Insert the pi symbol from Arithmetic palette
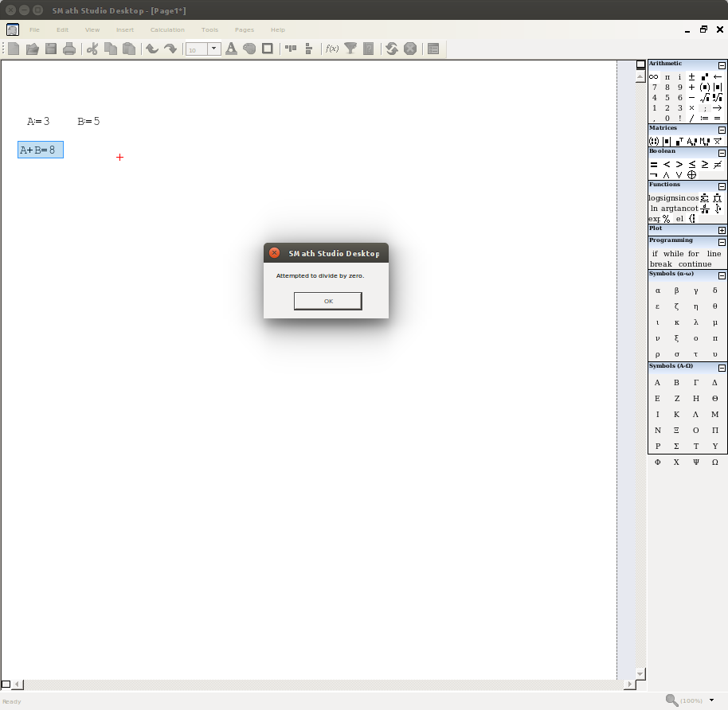The height and width of the screenshot is (710, 728). (667, 76)
